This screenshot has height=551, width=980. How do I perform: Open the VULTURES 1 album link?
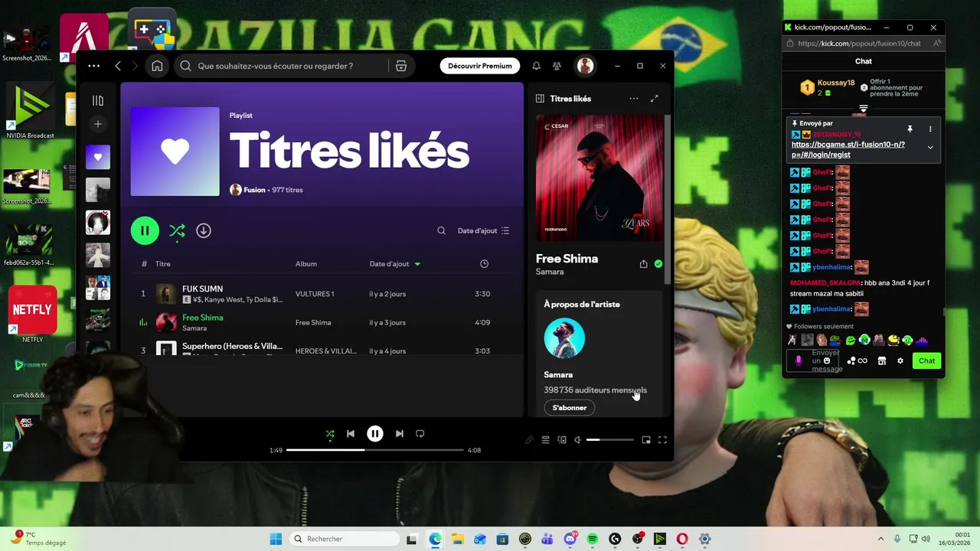[x=315, y=294]
